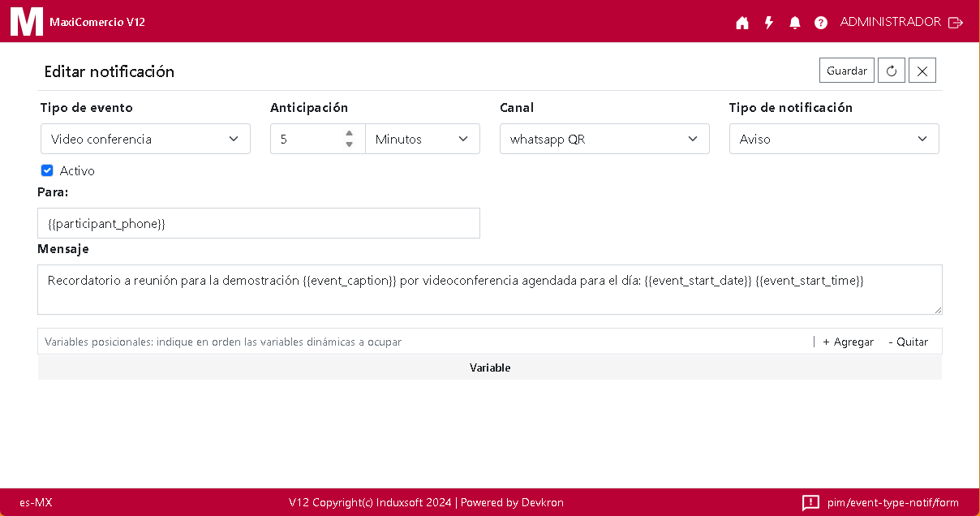Click the MaxiComercio M logo

[x=26, y=21]
